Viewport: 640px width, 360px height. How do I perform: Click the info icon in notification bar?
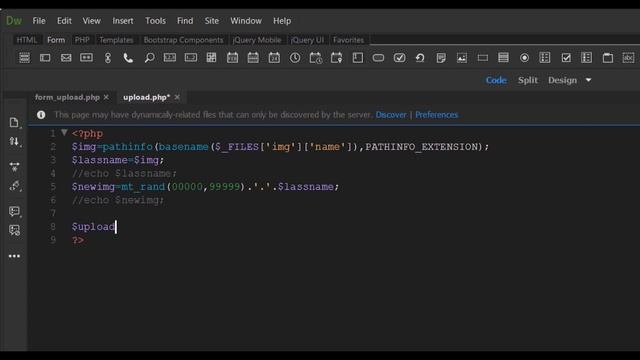pyautogui.click(x=41, y=115)
